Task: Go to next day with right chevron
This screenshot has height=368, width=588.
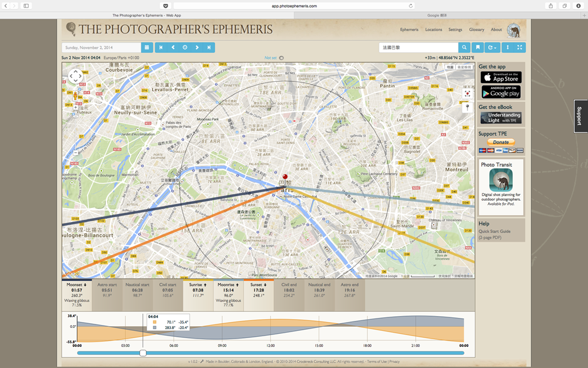Action: pos(197,48)
